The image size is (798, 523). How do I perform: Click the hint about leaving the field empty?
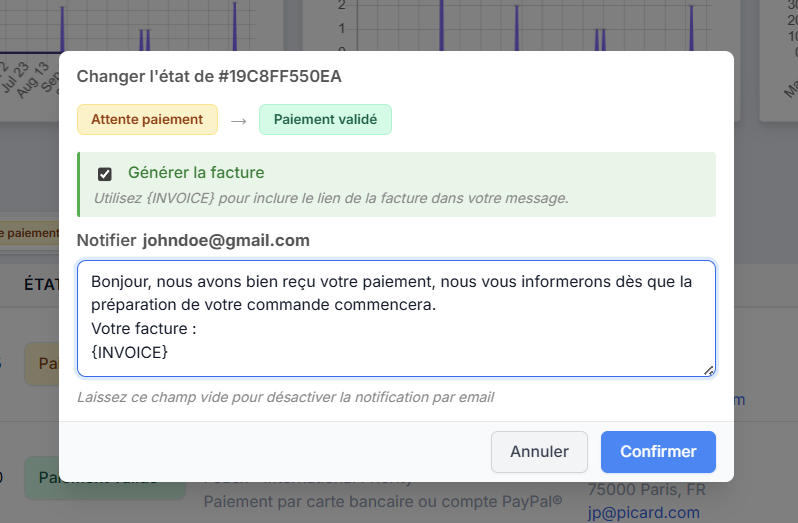[x=285, y=397]
